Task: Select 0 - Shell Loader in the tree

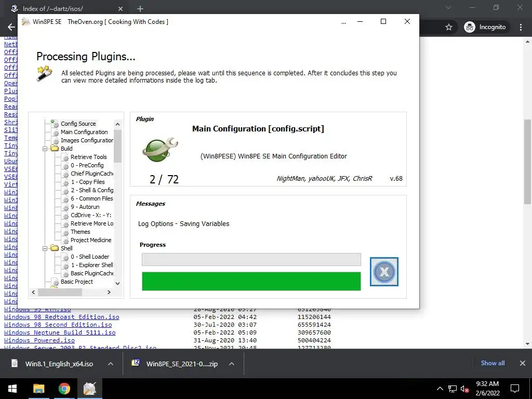Action: (x=90, y=257)
